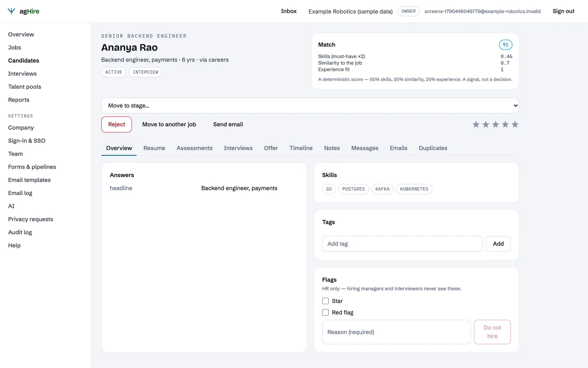Image resolution: width=588 pixels, height=368 pixels.
Task: Open Email templates settings
Action: pos(29,180)
